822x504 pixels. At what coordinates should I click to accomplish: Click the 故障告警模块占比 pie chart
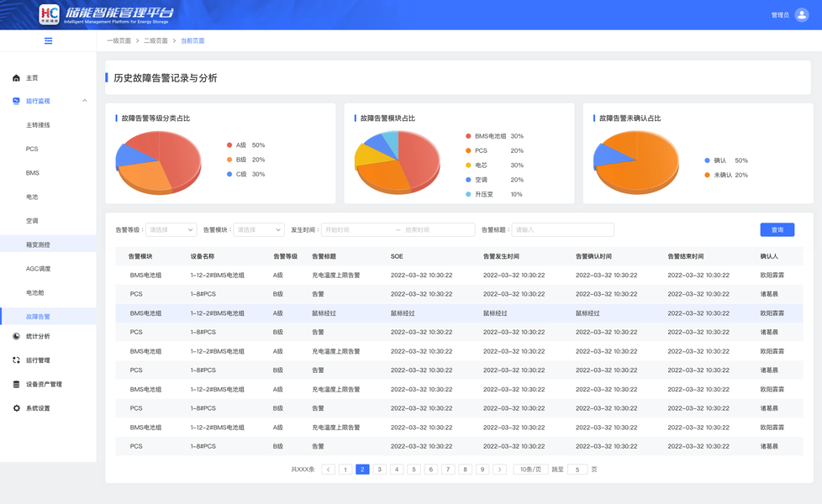[x=398, y=162]
